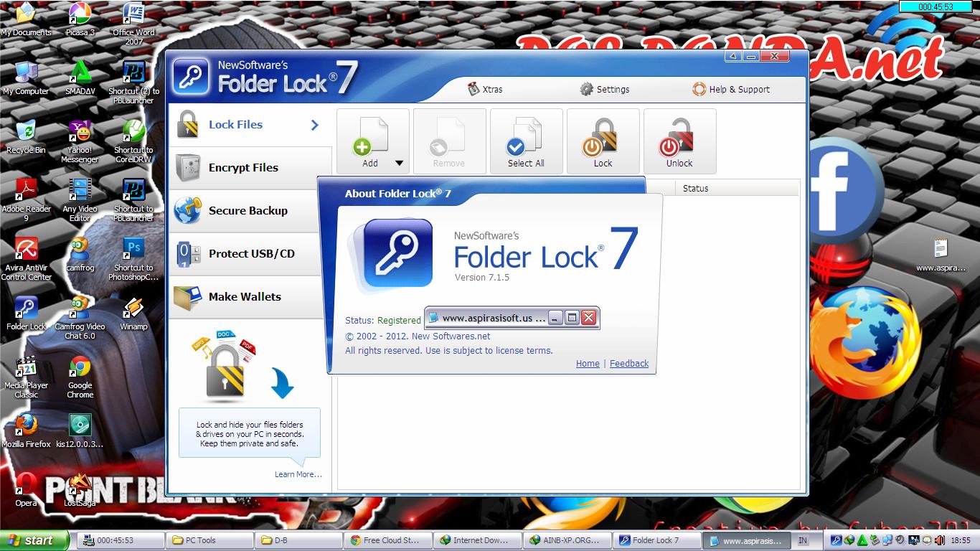This screenshot has width=980, height=551.
Task: Switch to Folder Lock 7 taskbar item
Action: (655, 540)
